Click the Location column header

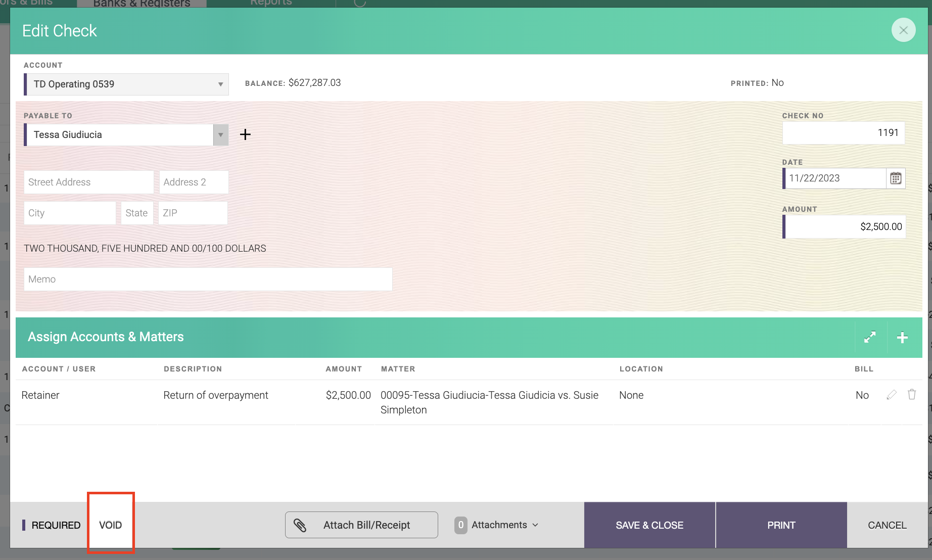641,369
